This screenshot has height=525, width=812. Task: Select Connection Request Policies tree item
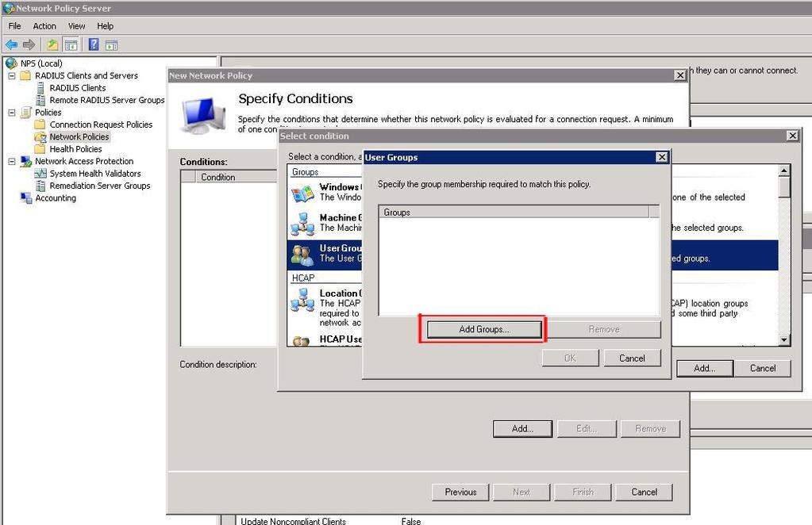point(101,125)
